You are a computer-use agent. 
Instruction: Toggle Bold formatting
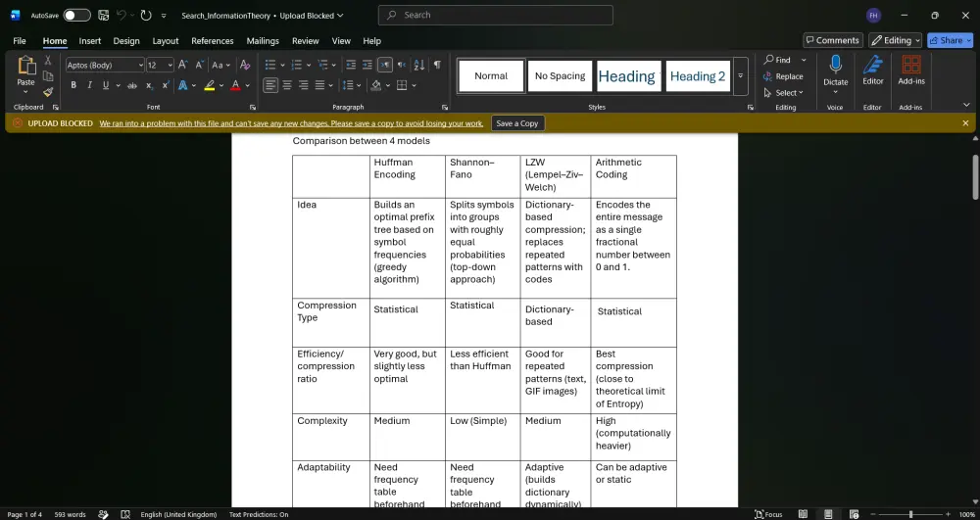point(73,85)
